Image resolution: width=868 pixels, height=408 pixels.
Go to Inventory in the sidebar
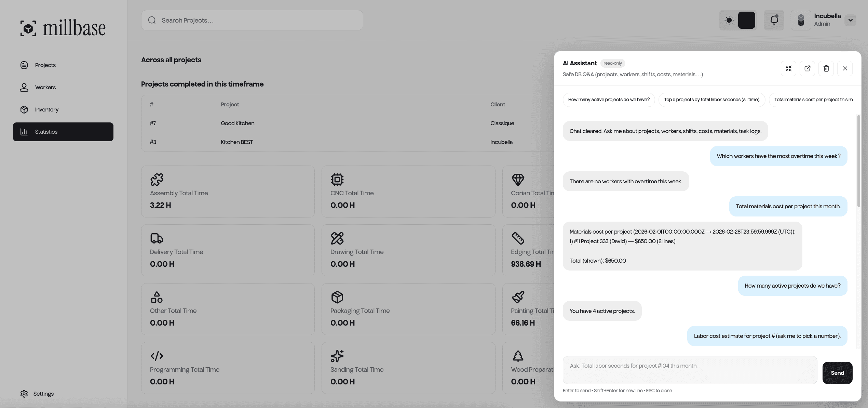click(46, 109)
